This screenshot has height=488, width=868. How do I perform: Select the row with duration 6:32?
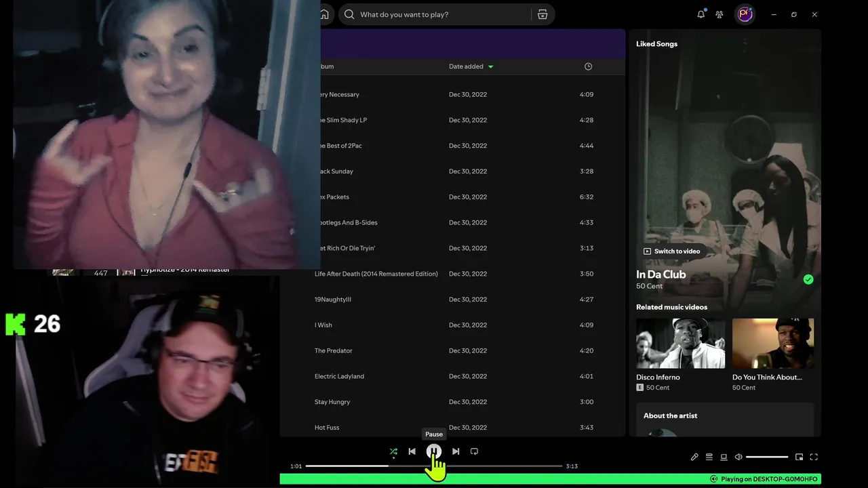pos(452,197)
